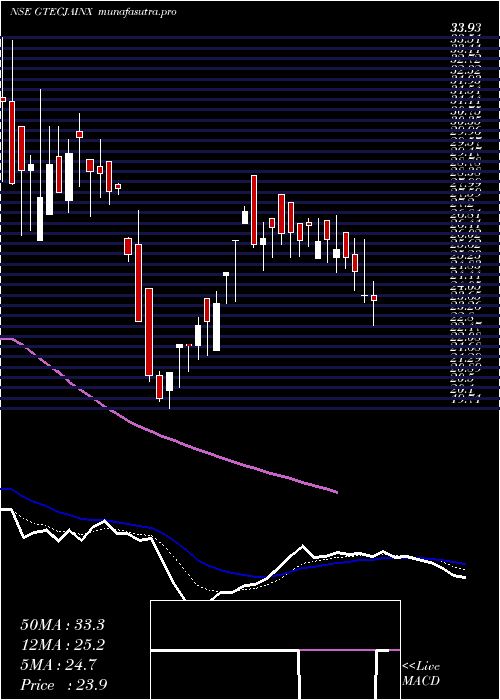Click the Price : 23.9 value
This screenshot has height=700, width=500.
point(63,685)
